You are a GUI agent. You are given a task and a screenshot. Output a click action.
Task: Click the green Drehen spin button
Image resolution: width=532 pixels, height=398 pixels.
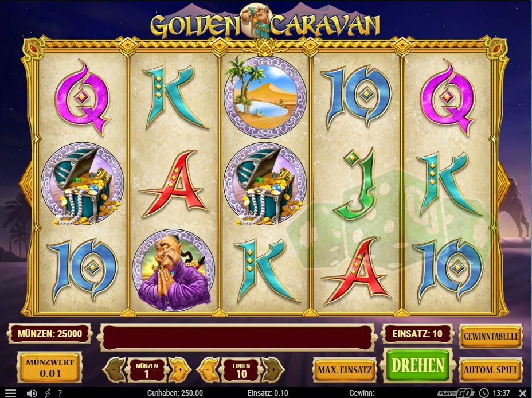[x=418, y=365]
